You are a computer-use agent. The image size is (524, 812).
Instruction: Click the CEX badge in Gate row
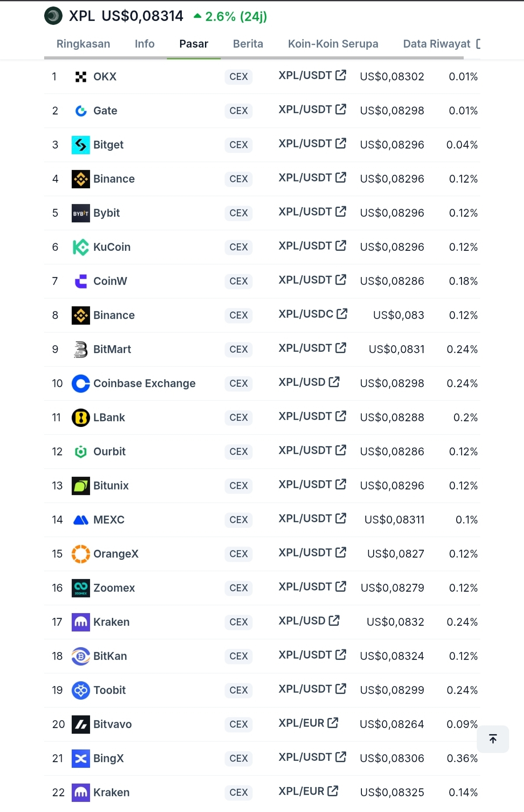tap(239, 111)
